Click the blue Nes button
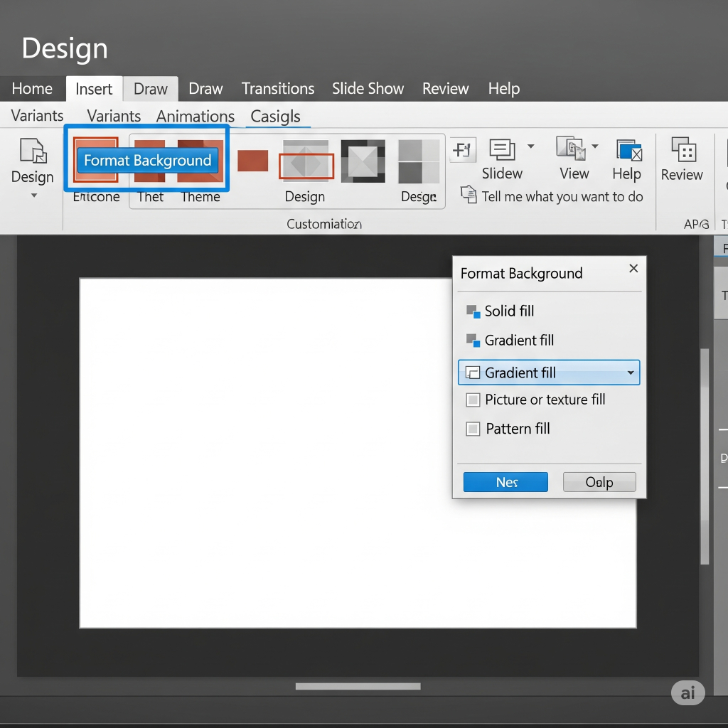 coord(505,482)
